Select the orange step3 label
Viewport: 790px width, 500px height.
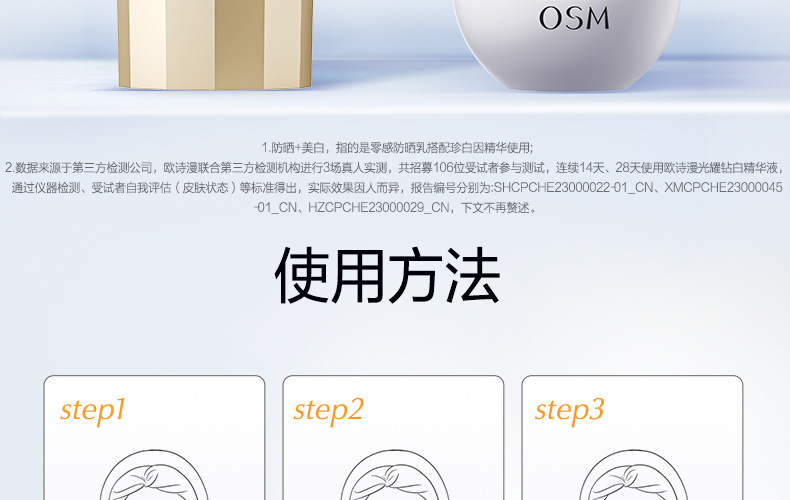tap(569, 411)
